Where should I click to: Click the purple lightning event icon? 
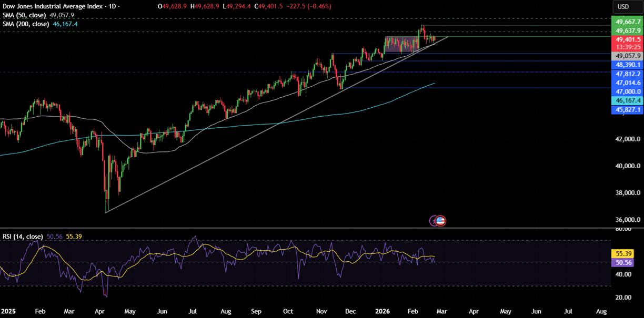click(435, 221)
